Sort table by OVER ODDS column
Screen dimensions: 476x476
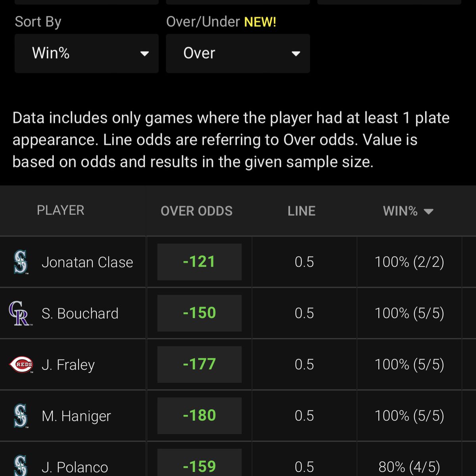click(x=197, y=211)
